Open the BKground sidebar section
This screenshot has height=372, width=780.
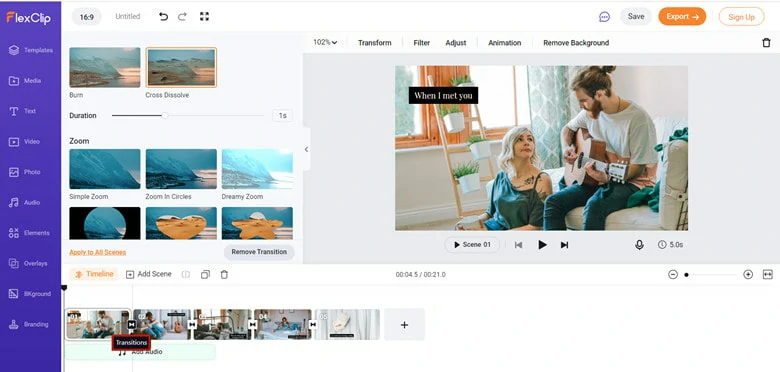tap(30, 294)
